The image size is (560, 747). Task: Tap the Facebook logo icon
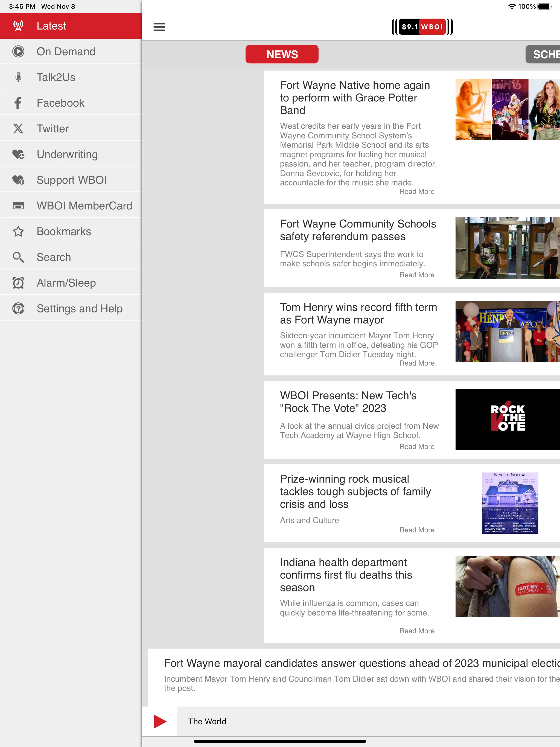point(18,103)
